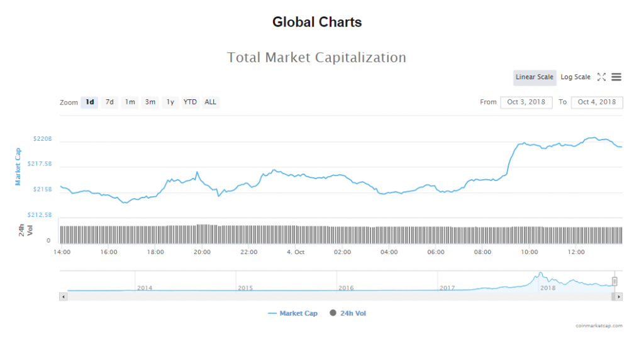Select the 1d zoom range
This screenshot has height=337, width=644.
[90, 102]
